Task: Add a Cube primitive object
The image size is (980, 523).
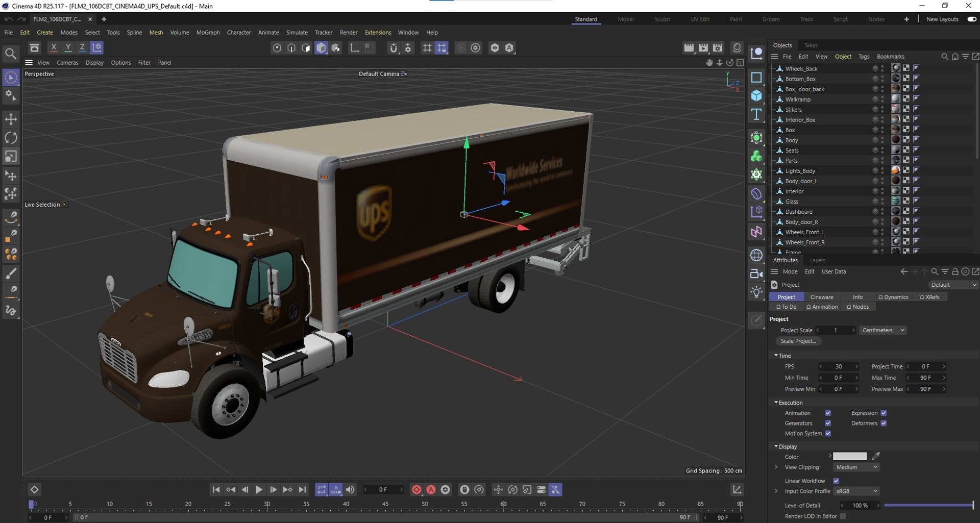Action: click(x=756, y=96)
